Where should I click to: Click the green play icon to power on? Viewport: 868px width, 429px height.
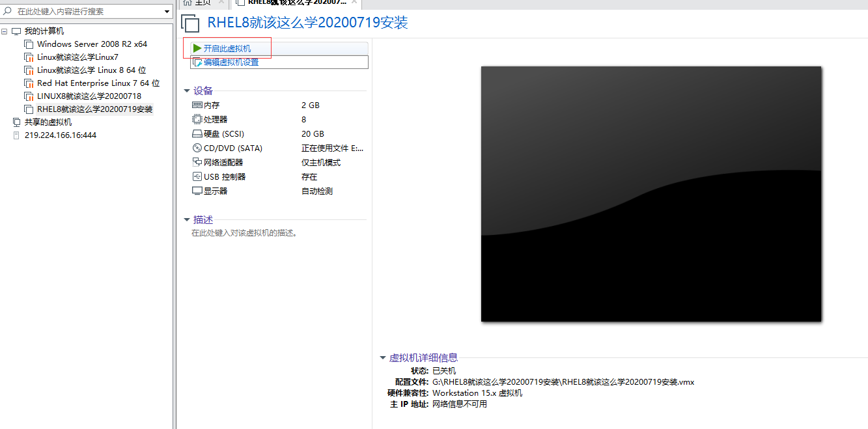point(197,48)
